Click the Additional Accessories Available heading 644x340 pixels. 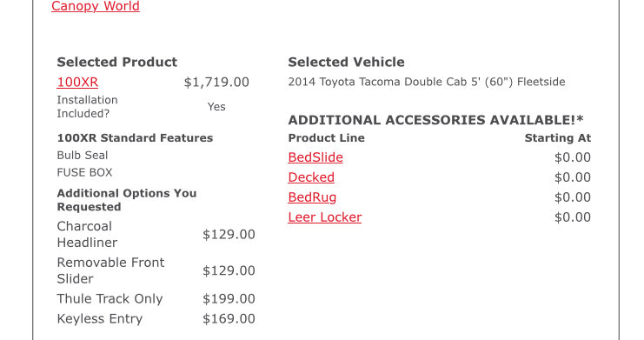tap(435, 120)
